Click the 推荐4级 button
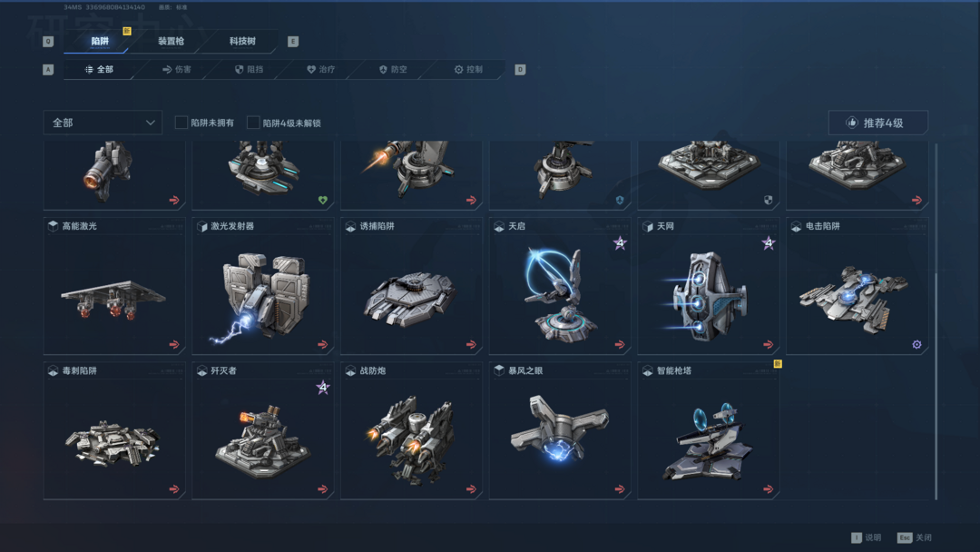 pos(877,123)
